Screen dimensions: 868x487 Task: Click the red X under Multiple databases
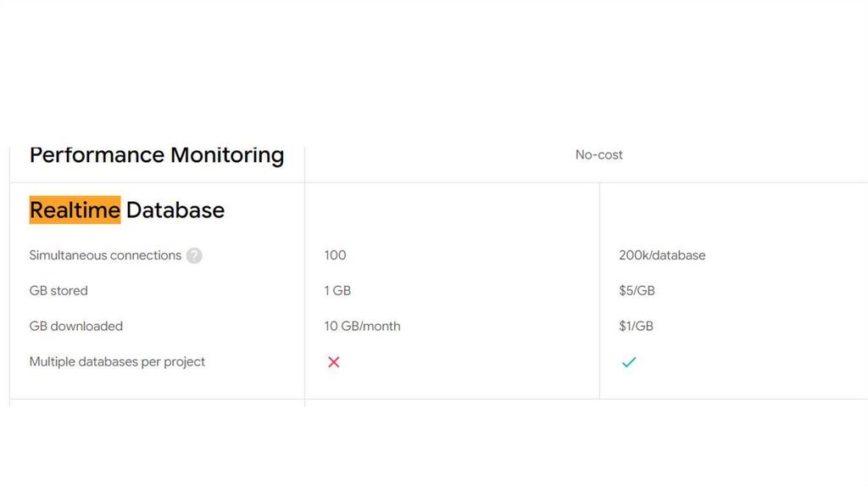click(x=334, y=362)
